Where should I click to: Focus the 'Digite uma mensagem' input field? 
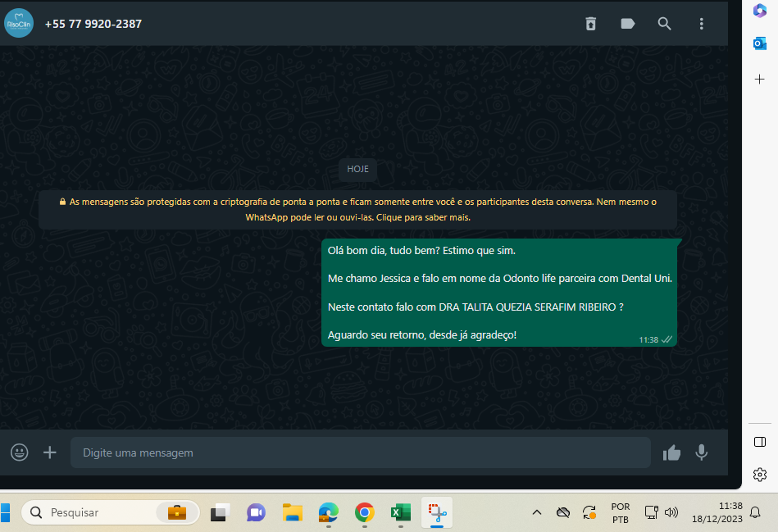click(x=360, y=452)
